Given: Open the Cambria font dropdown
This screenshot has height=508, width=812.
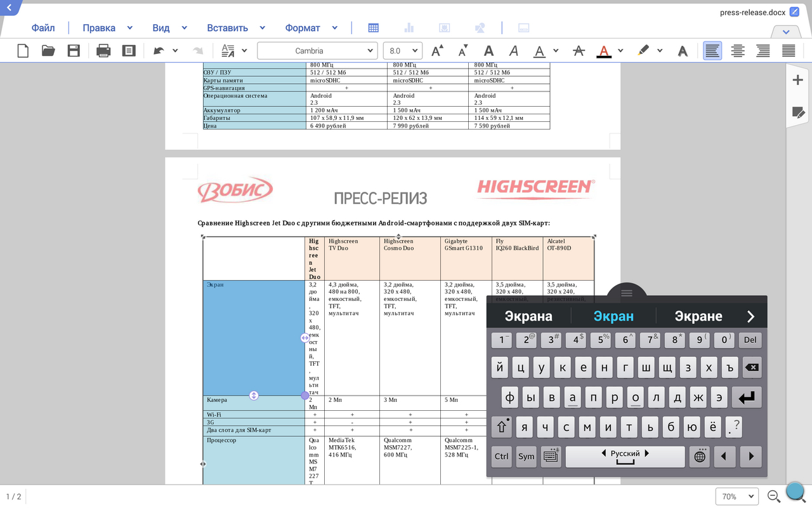Looking at the screenshot, I should tap(317, 51).
